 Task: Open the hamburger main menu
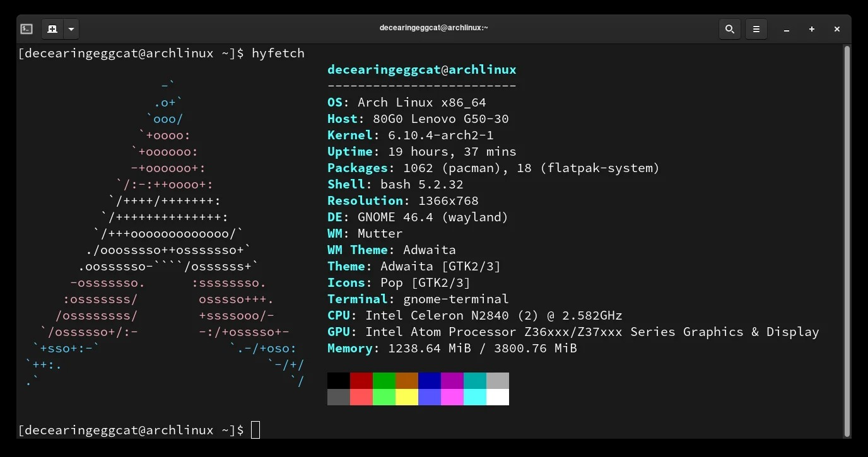point(756,29)
